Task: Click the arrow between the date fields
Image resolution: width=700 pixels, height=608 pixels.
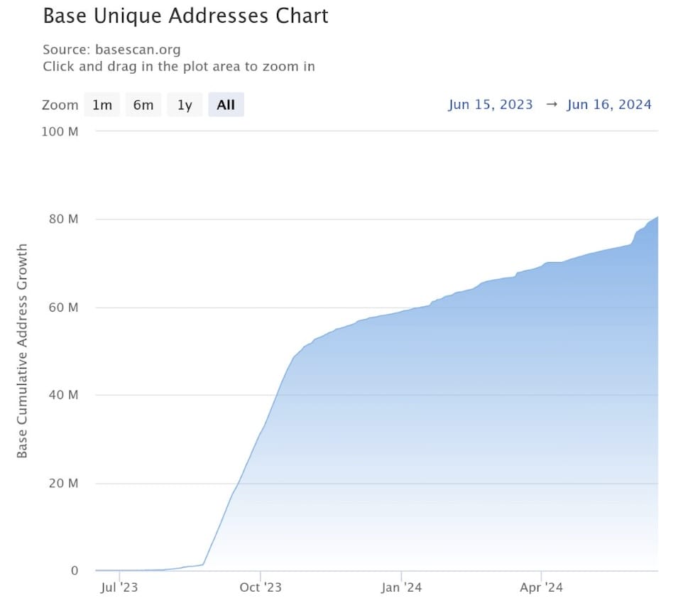Action: click(552, 104)
